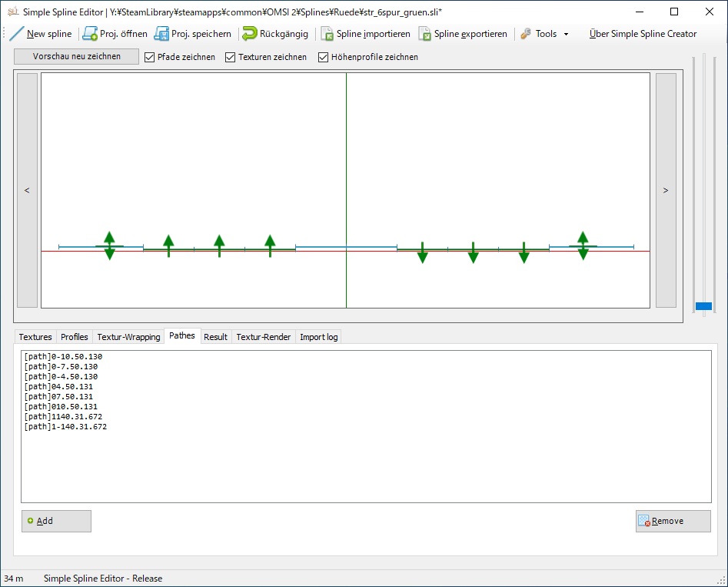Image resolution: width=728 pixels, height=587 pixels.
Task: Switch to the Profiles tab
Action: coord(75,337)
